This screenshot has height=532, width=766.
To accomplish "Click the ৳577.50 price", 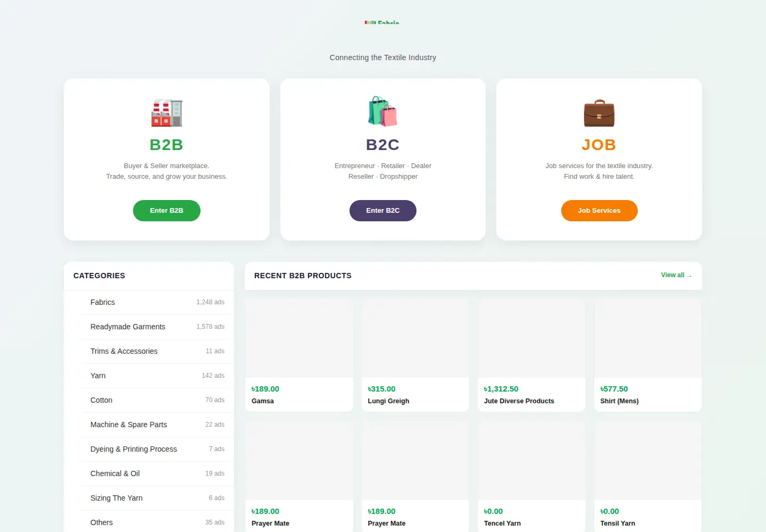I will 614,389.
